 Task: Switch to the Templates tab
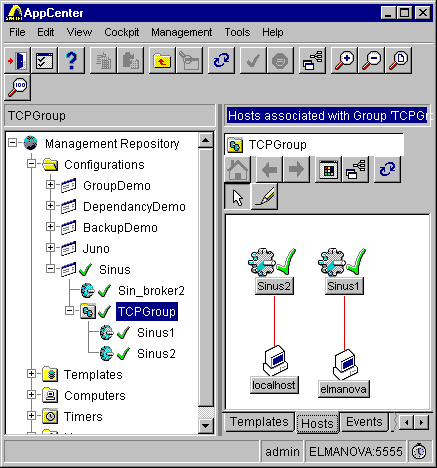(x=259, y=422)
